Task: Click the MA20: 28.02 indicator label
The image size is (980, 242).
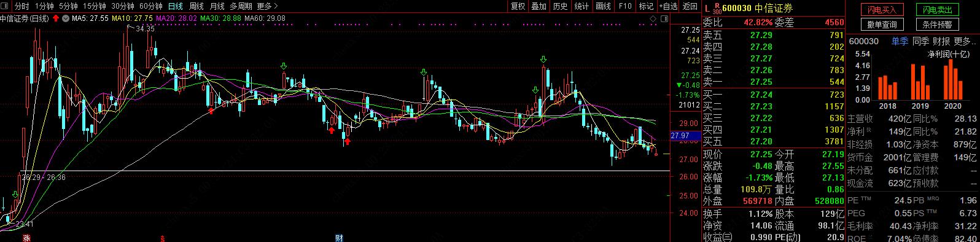Action: (x=176, y=18)
